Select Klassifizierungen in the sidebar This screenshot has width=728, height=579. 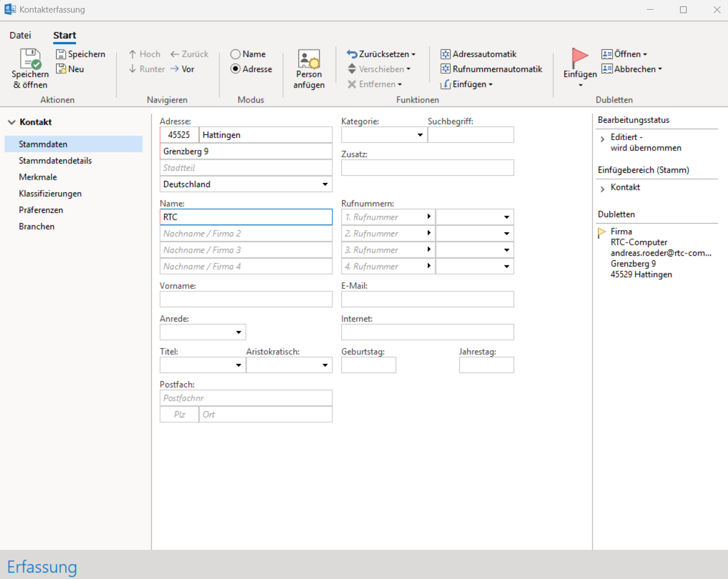50,193
